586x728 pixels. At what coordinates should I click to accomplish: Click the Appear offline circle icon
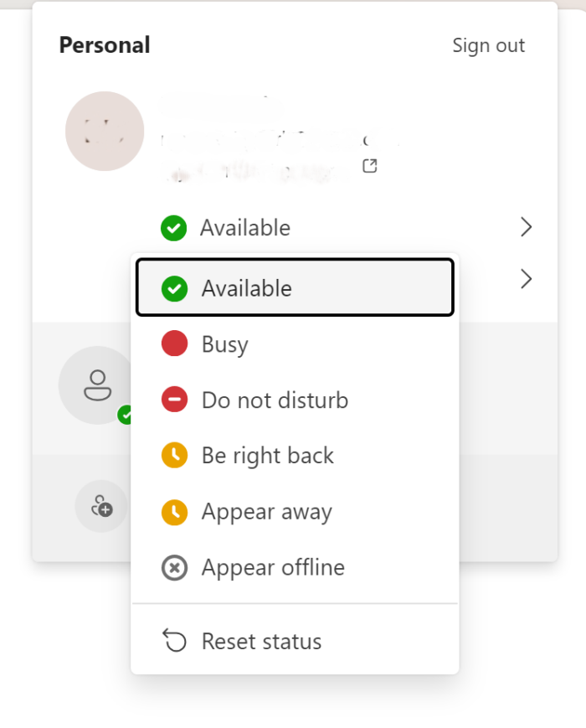click(x=174, y=567)
